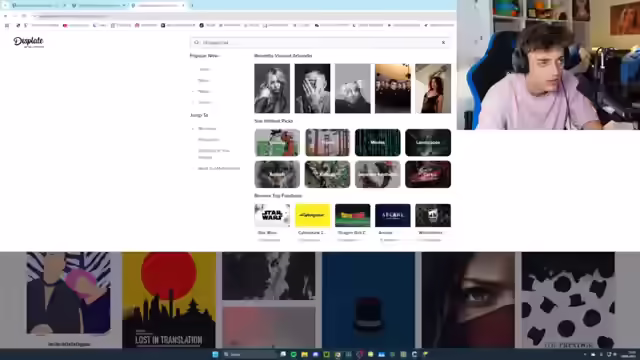Select the Movies category tile
Screen dimensions: 640x360
pos(378,142)
